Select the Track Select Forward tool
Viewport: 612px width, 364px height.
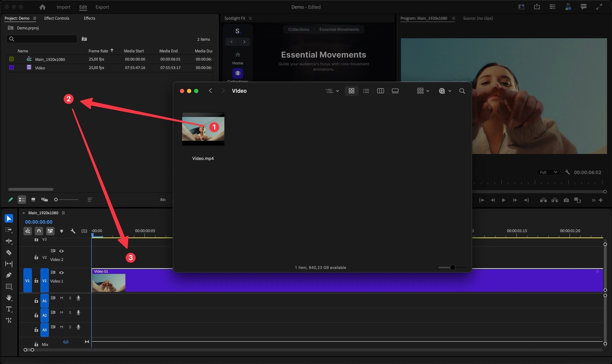point(9,230)
